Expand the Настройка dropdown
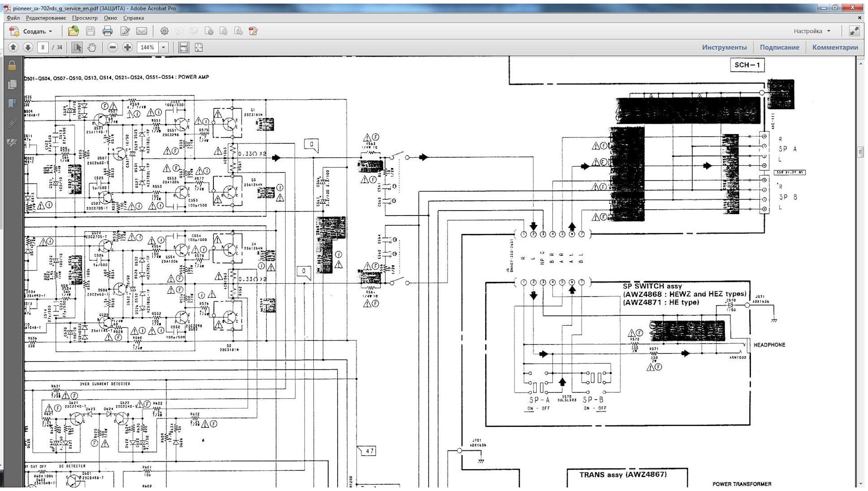This screenshot has width=868, height=491. pos(812,31)
